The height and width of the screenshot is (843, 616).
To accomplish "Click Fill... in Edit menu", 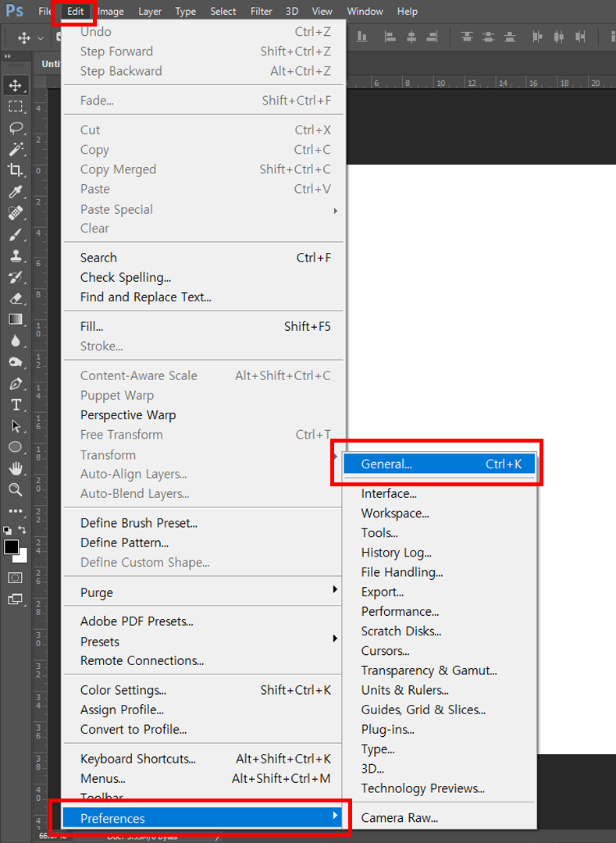I will (203, 326).
